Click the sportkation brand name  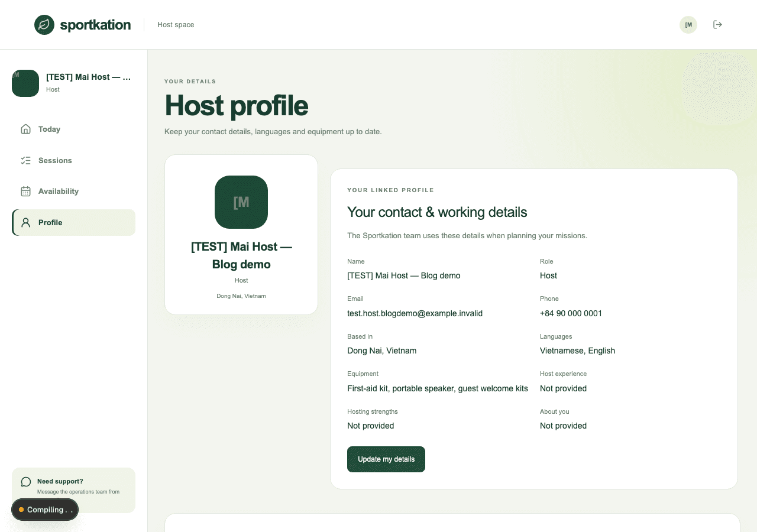click(95, 25)
